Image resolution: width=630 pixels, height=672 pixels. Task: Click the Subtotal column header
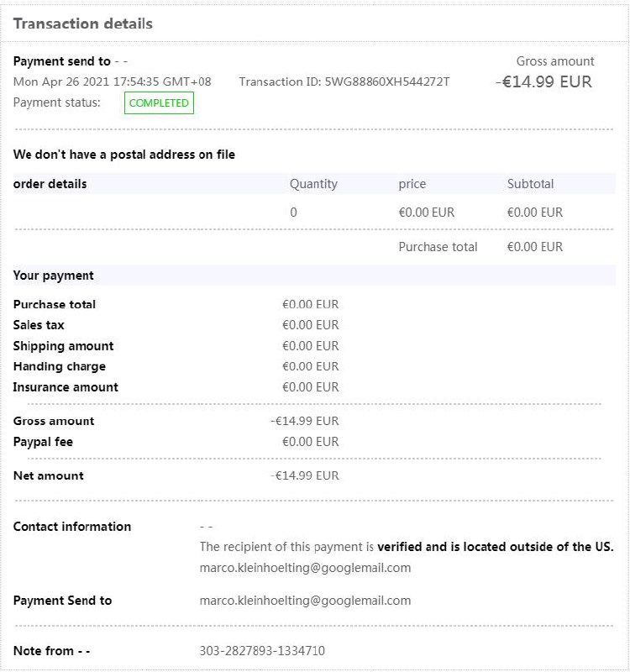point(530,184)
